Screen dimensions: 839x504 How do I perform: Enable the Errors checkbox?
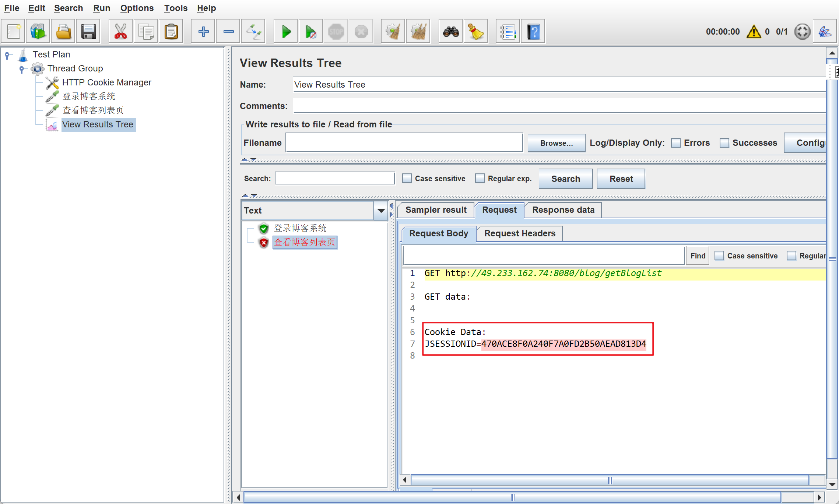pyautogui.click(x=675, y=143)
